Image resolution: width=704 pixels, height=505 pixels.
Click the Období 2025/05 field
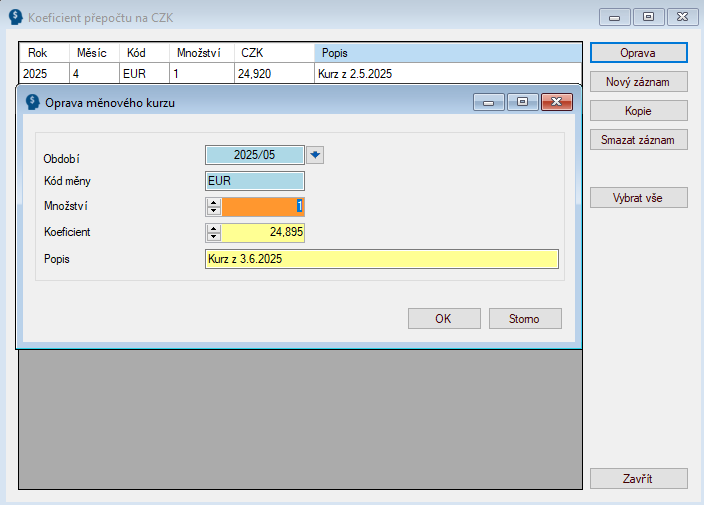coord(254,155)
